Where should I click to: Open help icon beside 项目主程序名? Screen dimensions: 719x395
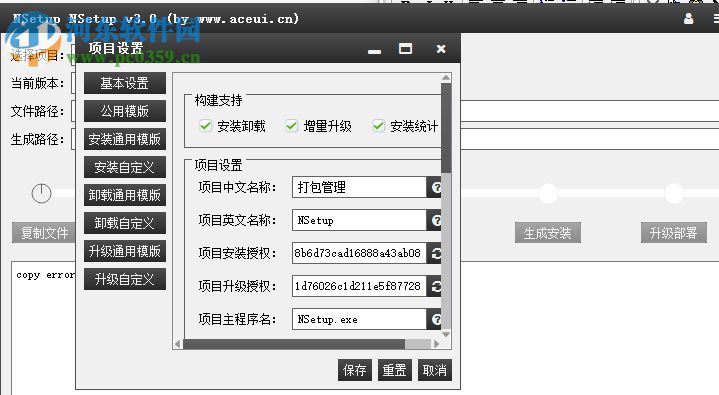(x=435, y=319)
